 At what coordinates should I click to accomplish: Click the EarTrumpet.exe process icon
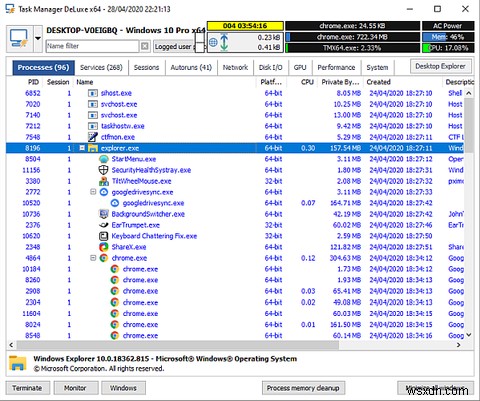click(104, 225)
